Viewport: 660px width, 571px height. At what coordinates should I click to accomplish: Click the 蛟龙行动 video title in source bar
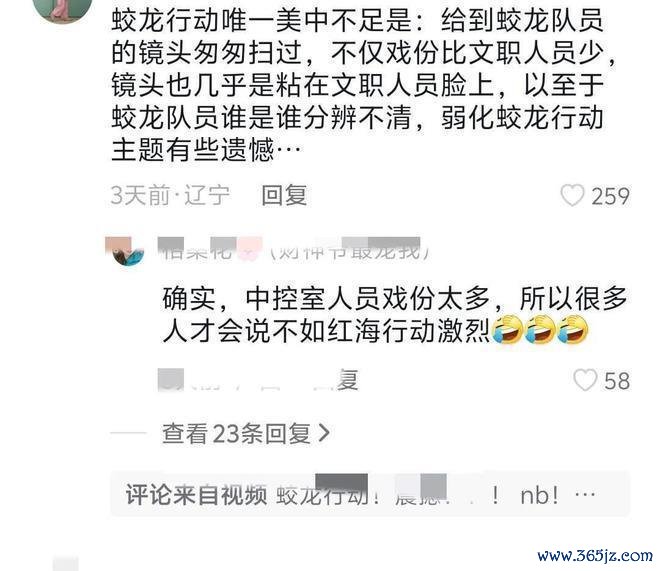tap(322, 495)
